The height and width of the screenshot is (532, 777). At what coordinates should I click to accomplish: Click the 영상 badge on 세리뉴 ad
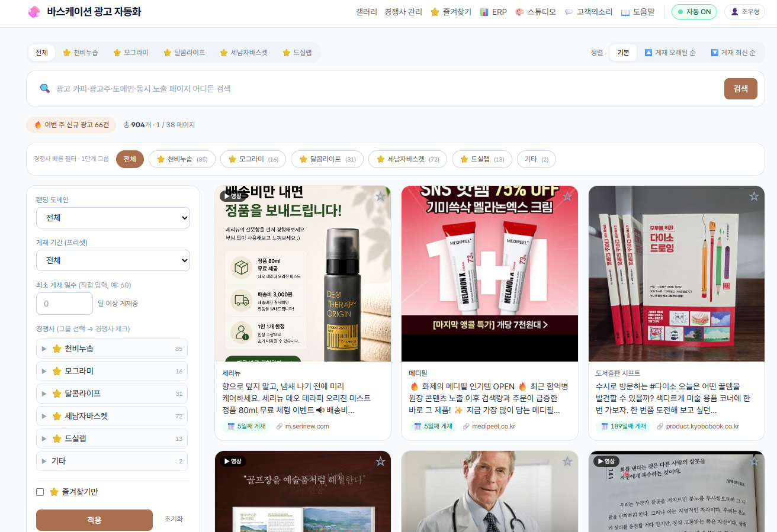(233, 196)
